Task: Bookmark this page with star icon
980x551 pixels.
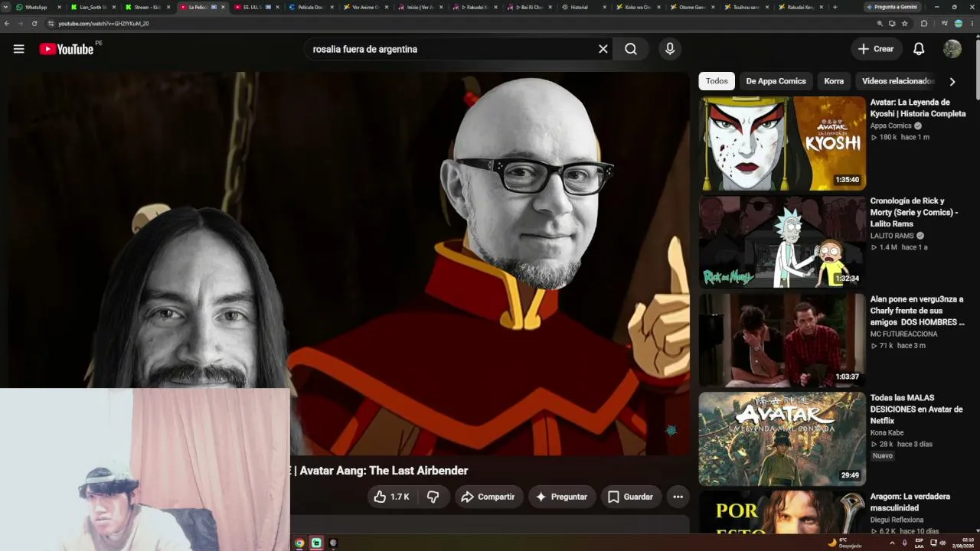Action: (x=904, y=24)
